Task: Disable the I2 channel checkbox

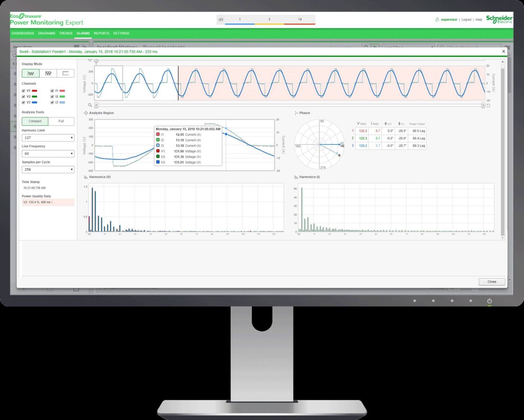Action: (x=52, y=96)
